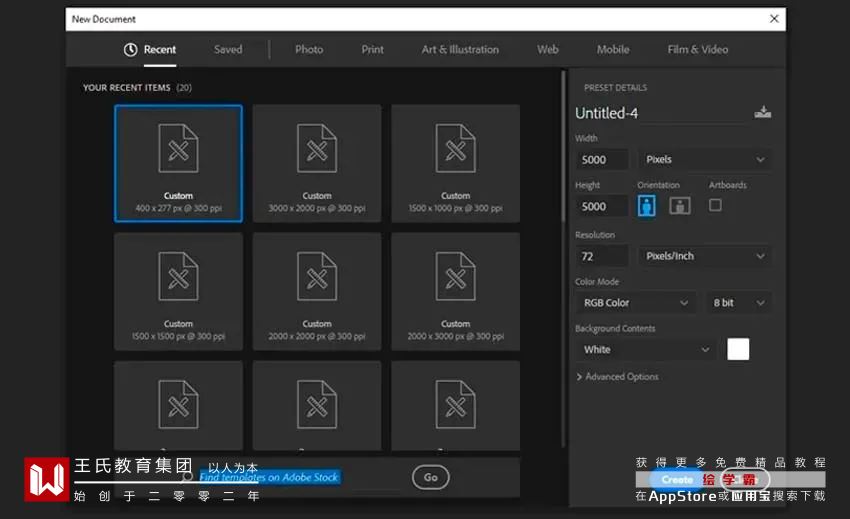Click the Go button
The image size is (850, 519).
pos(430,477)
